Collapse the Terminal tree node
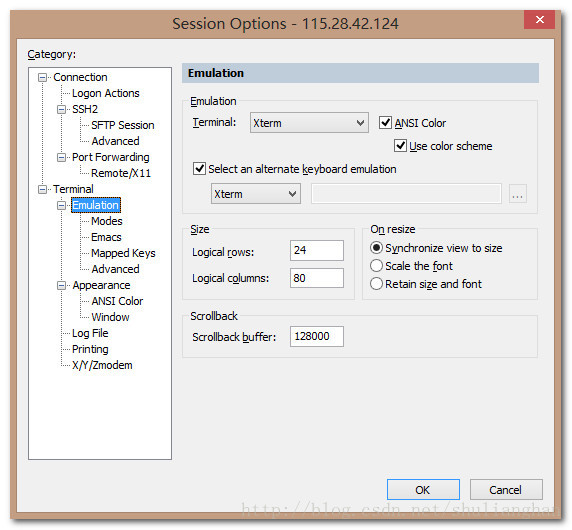572x530 pixels. pos(43,189)
